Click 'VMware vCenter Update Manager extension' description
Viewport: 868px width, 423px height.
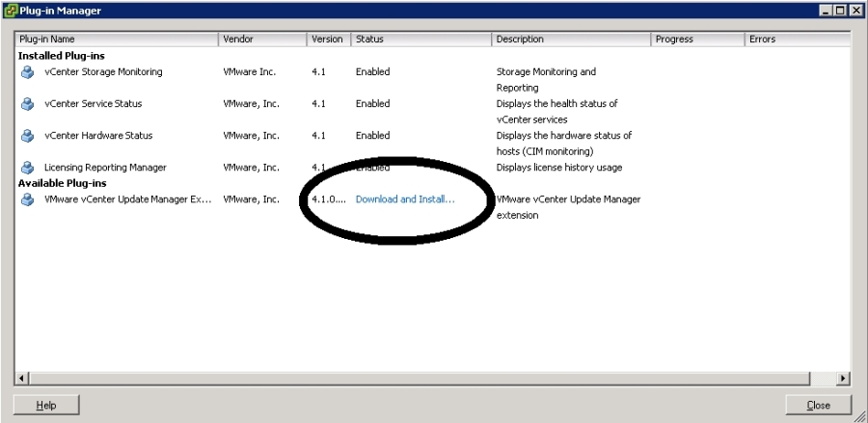[x=568, y=207]
